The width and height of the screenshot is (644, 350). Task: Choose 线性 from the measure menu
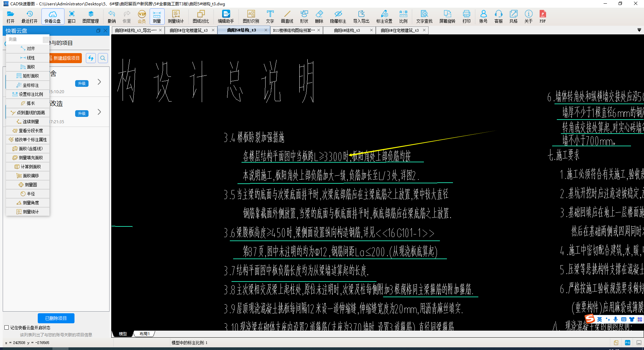[x=28, y=58]
